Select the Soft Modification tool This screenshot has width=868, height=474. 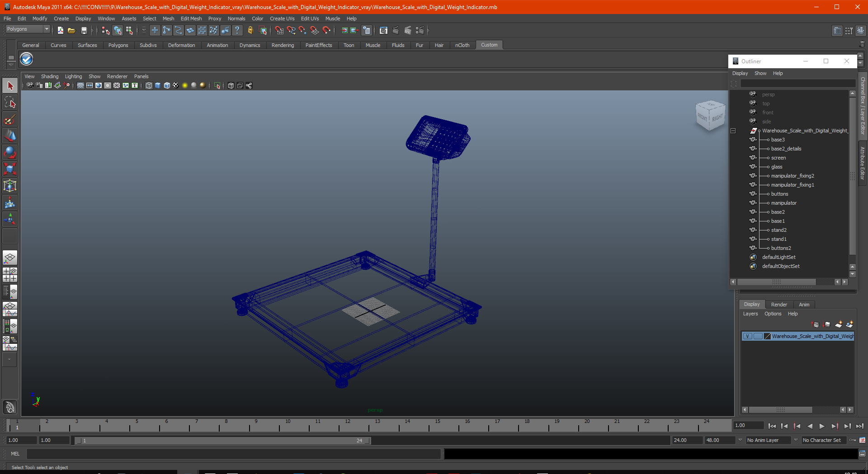coord(10,203)
